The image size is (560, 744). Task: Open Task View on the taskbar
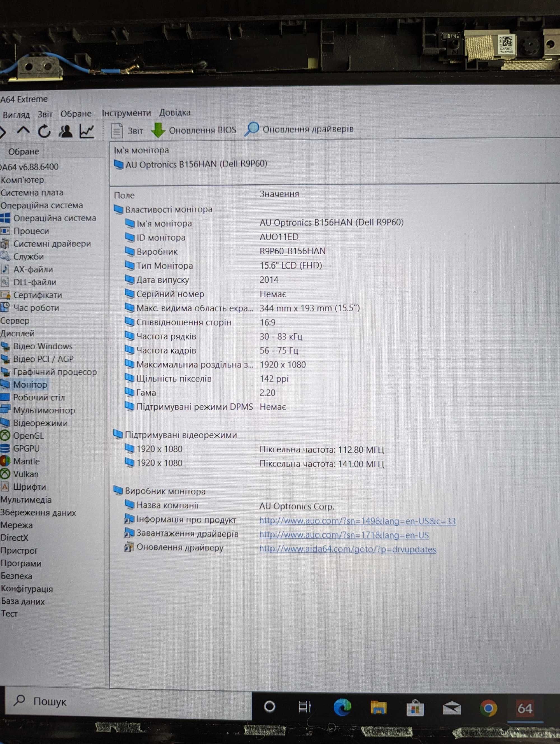click(x=305, y=707)
